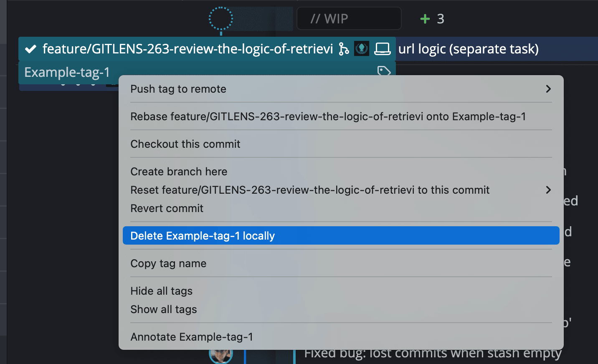This screenshot has height=364, width=598.
Task: Click the // WIP commit message field
Action: 349,18
